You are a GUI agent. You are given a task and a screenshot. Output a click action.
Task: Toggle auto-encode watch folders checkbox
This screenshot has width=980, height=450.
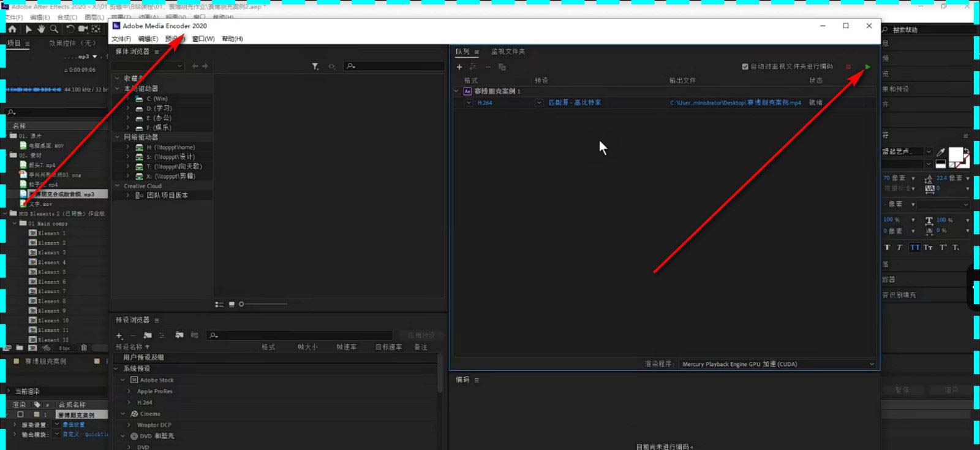(745, 67)
